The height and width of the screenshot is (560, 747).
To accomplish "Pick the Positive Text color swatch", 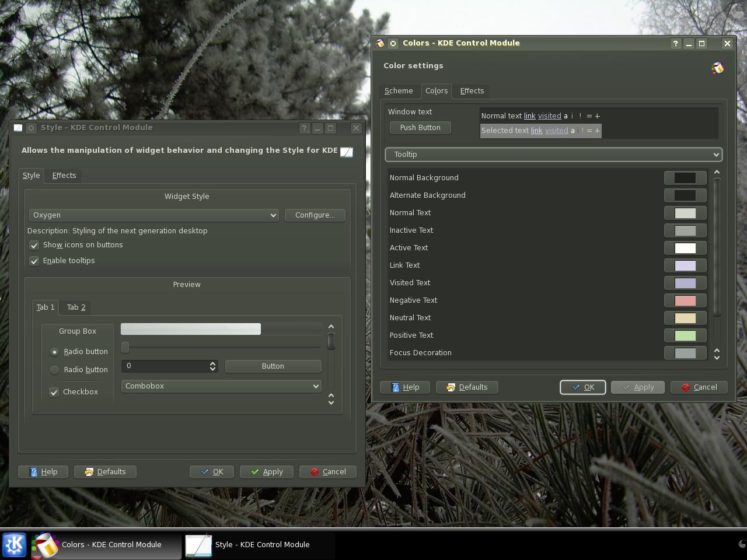I will click(685, 335).
